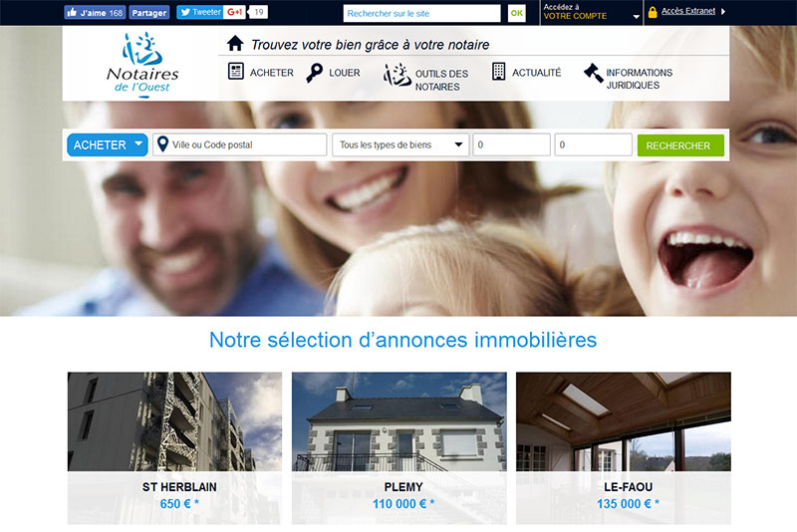Viewport: 797px width, 532px height.
Task: Click the Outils des Notaires logo icon
Action: [397, 75]
